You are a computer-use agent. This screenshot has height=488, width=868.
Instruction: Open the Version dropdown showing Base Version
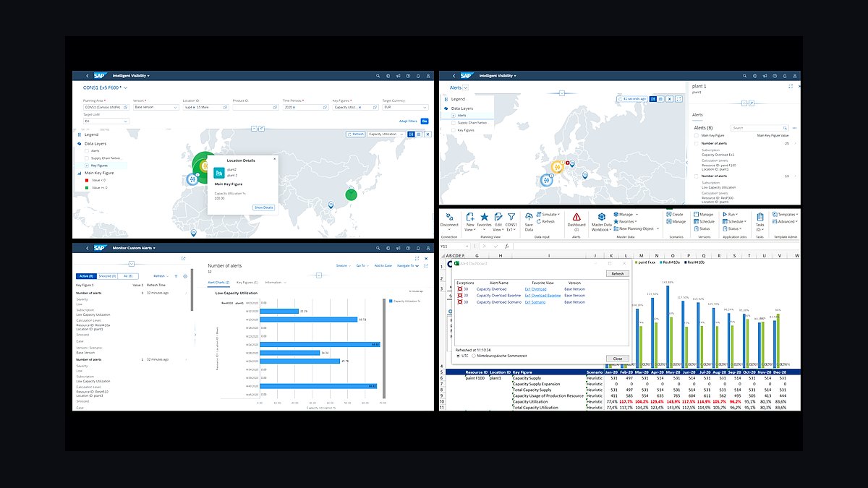tap(156, 107)
